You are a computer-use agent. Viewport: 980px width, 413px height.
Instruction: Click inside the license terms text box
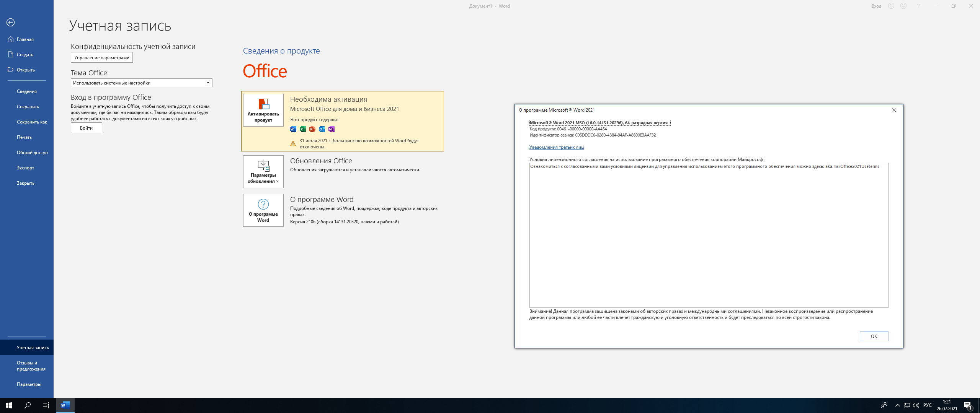(709, 235)
